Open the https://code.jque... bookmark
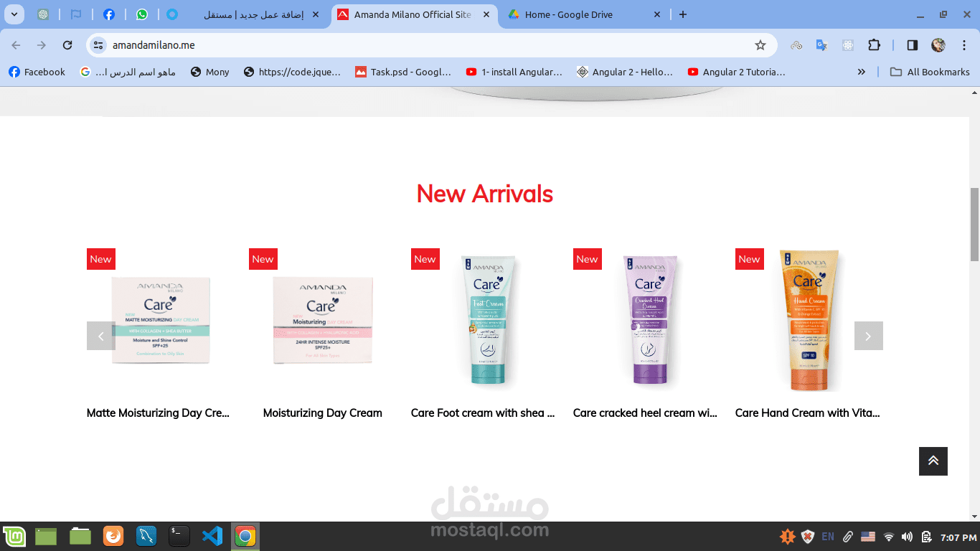Image resolution: width=980 pixels, height=551 pixels. [x=292, y=72]
